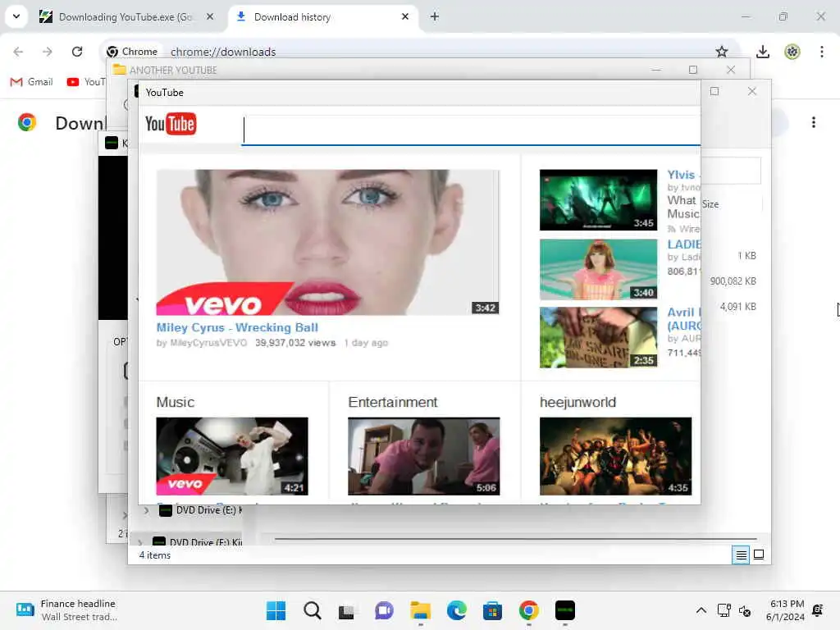Open File Explorer on taskbar
Screen dimensions: 840x630
[421, 610]
